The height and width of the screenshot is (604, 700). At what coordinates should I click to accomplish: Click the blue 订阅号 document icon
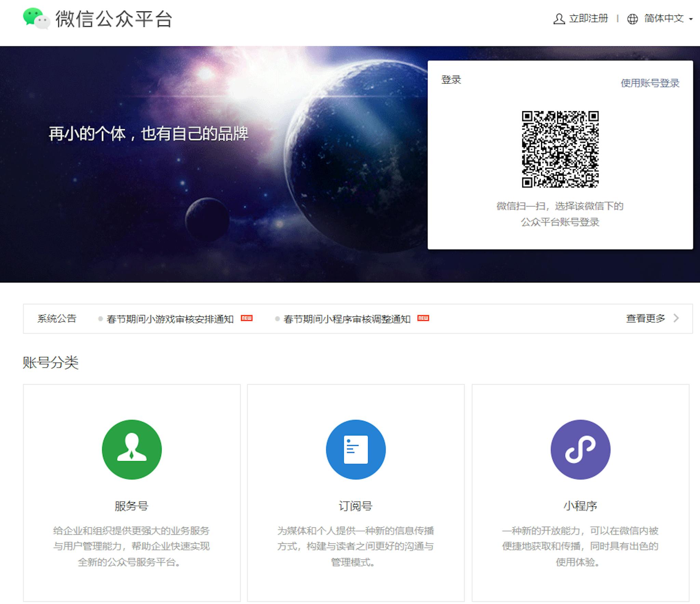pos(356,449)
